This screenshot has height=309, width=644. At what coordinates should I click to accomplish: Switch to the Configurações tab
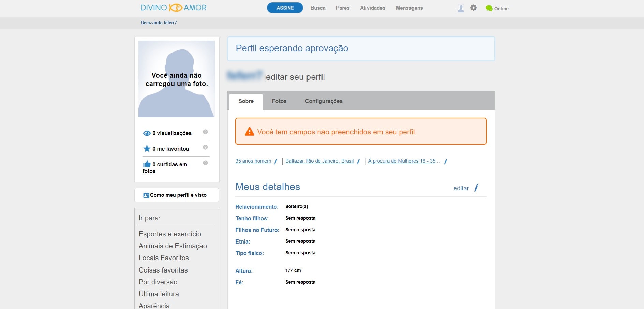pos(324,101)
